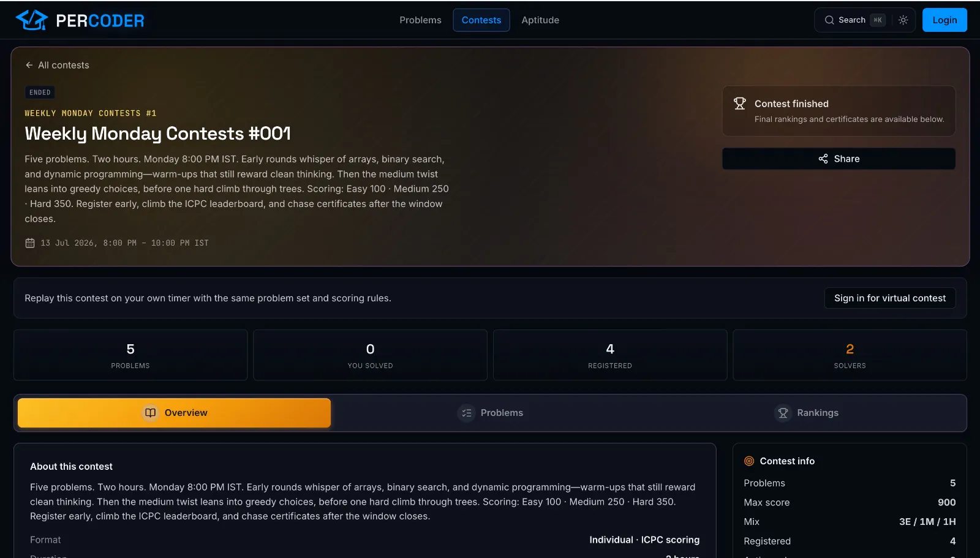Viewport: 980px width, 558px height.
Task: Click the share icon on Share button
Action: tap(823, 159)
